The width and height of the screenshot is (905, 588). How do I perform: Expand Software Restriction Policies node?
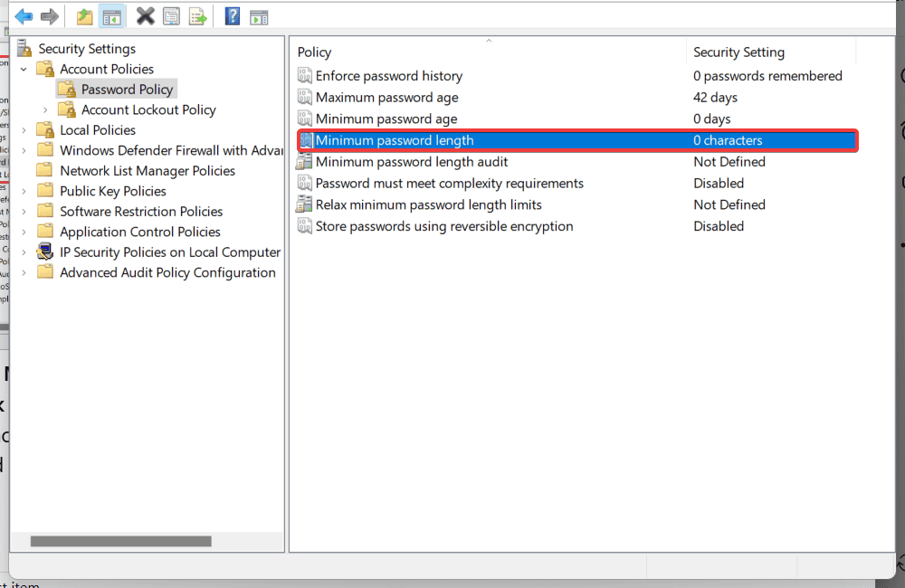coord(24,212)
